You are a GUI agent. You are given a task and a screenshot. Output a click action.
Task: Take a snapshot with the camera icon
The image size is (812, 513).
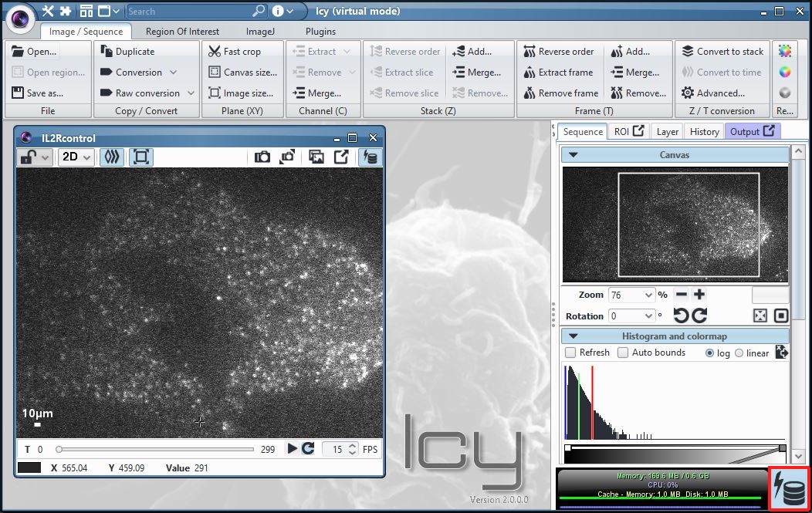click(x=262, y=157)
